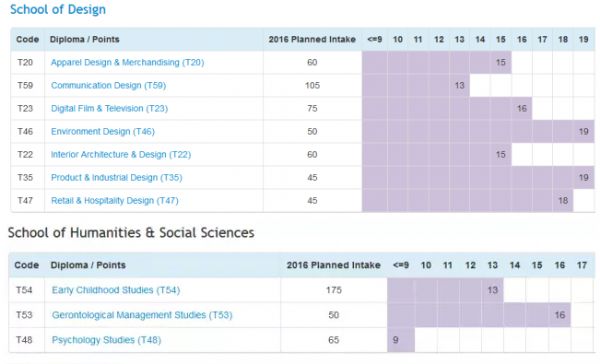Screen dimensions: 600x364
Task: Click the purple cell marked 13 for Communication Design
Action: (x=460, y=85)
